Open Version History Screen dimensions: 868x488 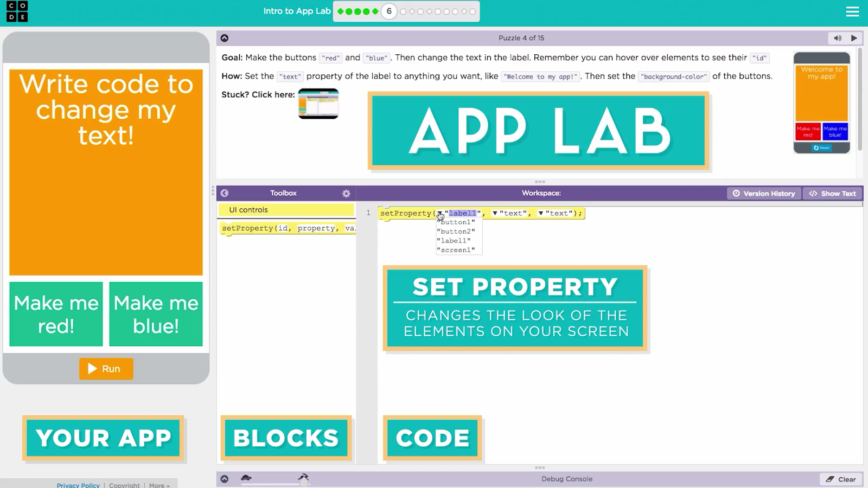tap(763, 194)
